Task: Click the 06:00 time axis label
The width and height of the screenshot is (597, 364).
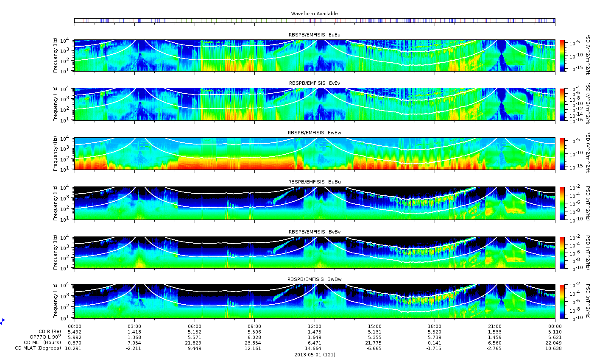Action: pos(195,326)
